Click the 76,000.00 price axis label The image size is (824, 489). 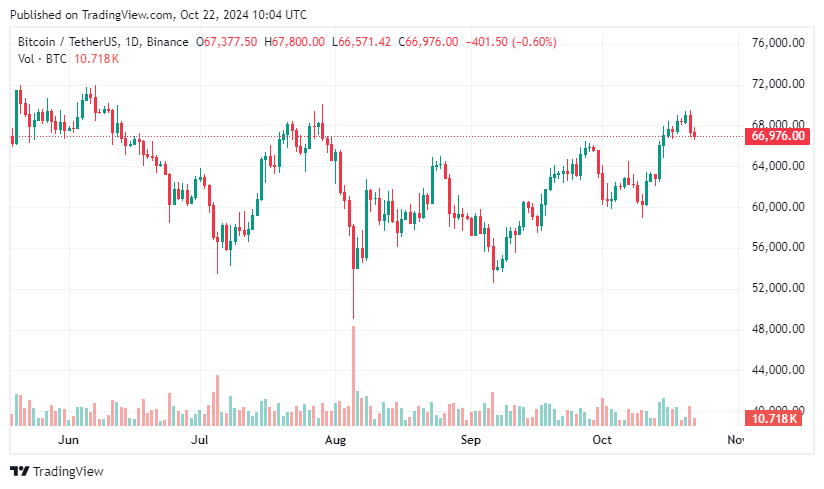tap(777, 43)
